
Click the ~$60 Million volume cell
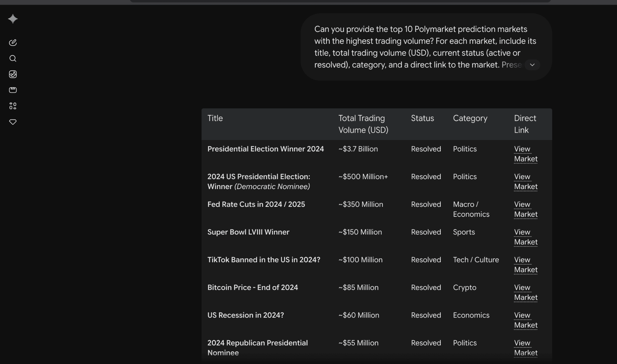tap(359, 315)
